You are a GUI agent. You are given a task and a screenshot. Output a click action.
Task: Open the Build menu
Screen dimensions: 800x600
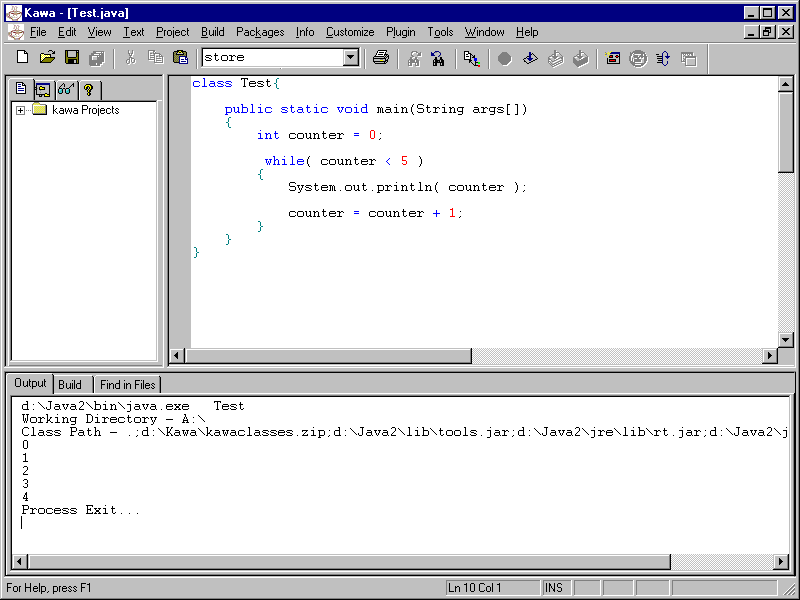coord(212,32)
